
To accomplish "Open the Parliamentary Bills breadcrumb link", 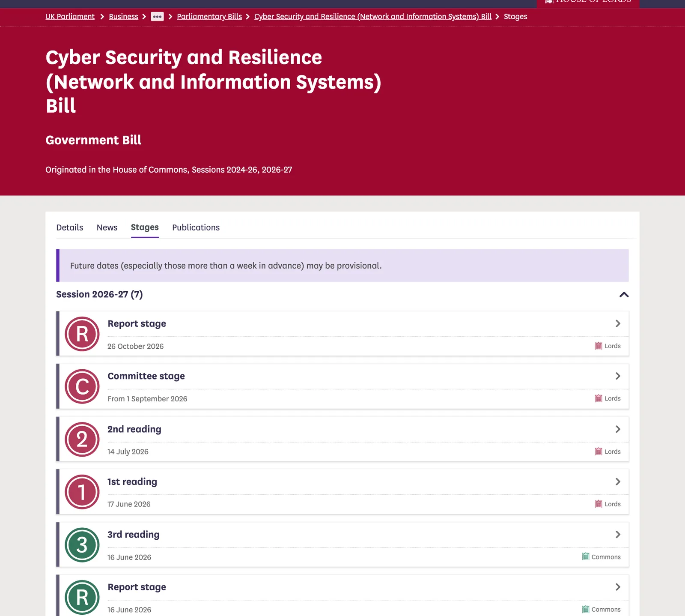I will point(209,16).
